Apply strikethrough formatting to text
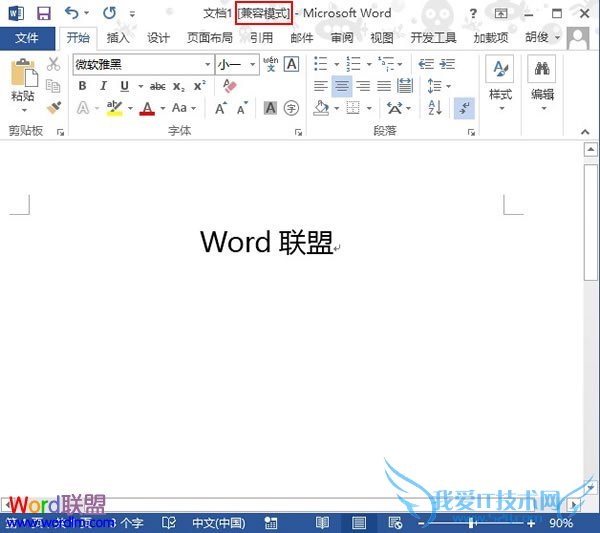Image resolution: width=600 pixels, height=533 pixels. 157,87
